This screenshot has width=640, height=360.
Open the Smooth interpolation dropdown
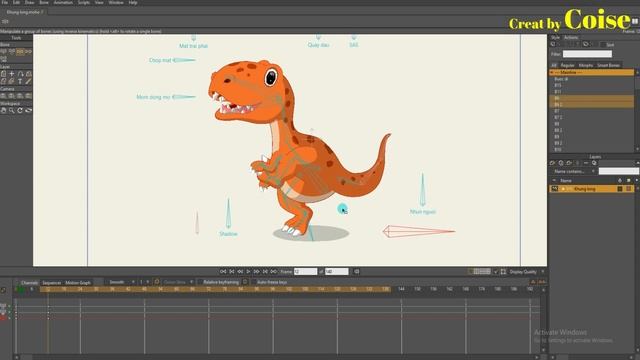[121, 282]
